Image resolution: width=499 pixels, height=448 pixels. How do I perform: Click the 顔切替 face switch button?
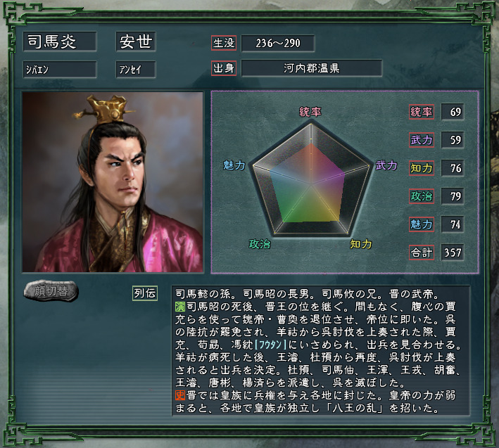click(51, 291)
